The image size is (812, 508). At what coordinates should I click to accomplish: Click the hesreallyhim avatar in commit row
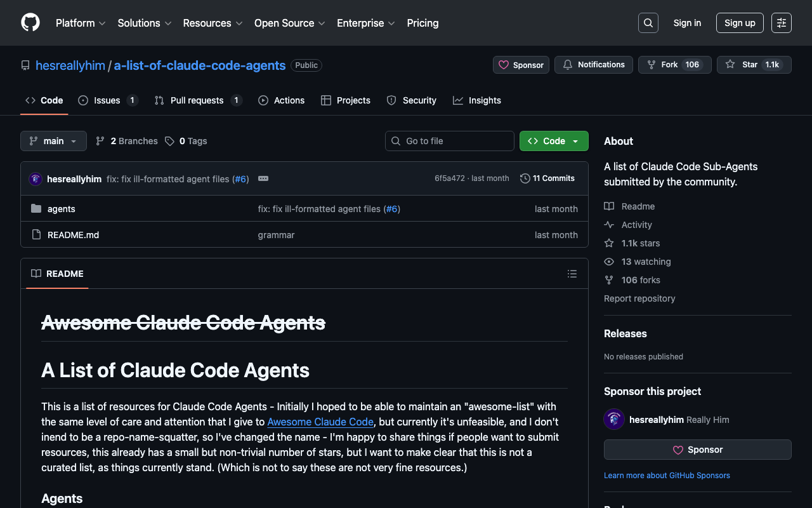click(36, 179)
